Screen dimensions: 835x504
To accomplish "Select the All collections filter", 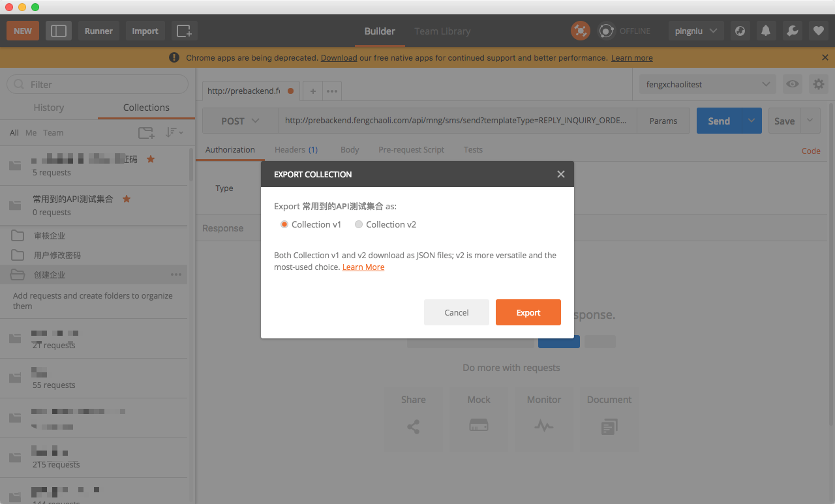I will click(x=14, y=132).
